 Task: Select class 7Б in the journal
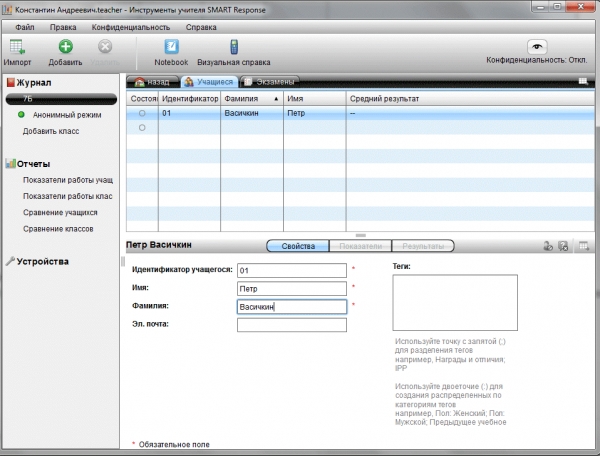(x=61, y=99)
